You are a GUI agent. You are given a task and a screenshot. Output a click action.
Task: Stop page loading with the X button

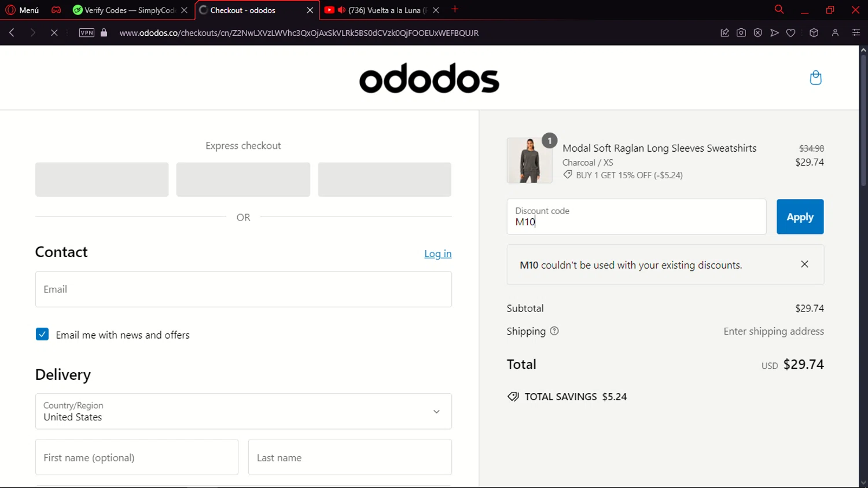coord(54,33)
